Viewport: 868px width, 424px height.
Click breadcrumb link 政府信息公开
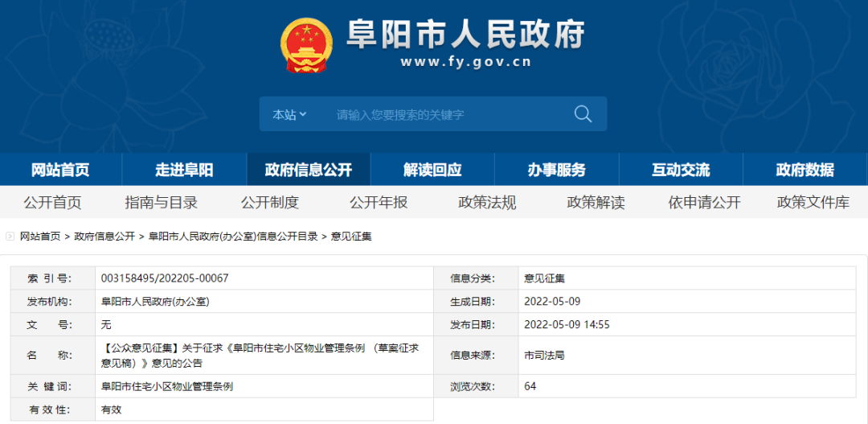pyautogui.click(x=104, y=237)
